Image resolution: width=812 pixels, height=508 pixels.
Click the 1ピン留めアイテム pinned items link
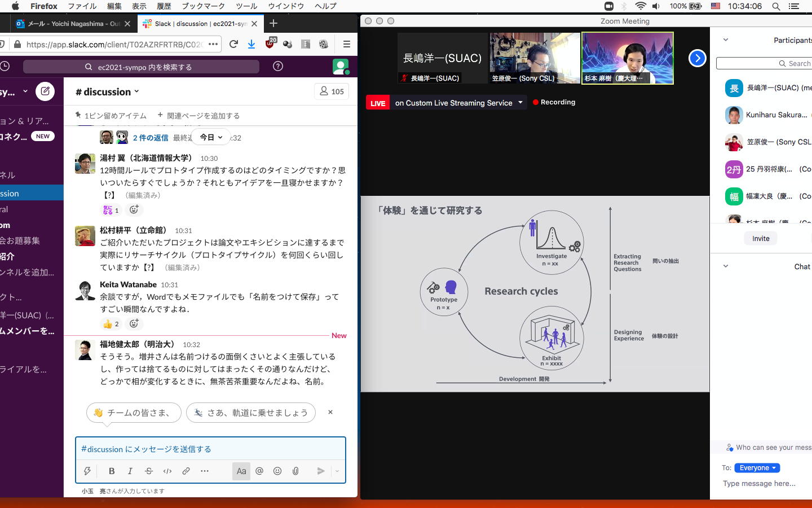pos(111,115)
